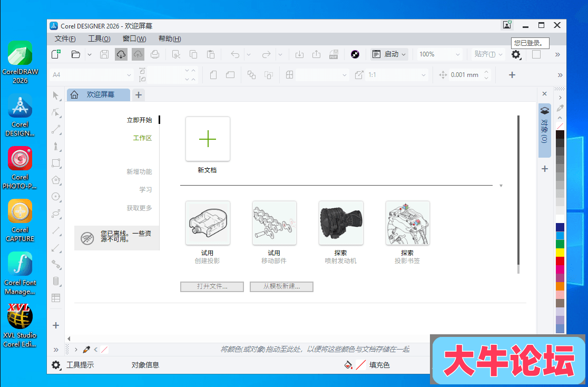Click the Landscape orientation icon
Viewport: 588px width, 387px height.
pyautogui.click(x=230, y=75)
